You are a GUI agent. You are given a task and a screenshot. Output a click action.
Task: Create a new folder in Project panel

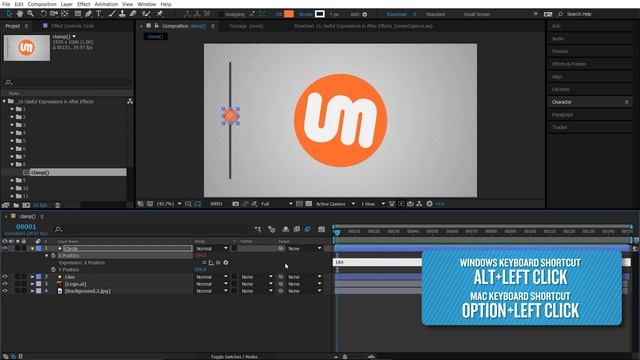16,205
